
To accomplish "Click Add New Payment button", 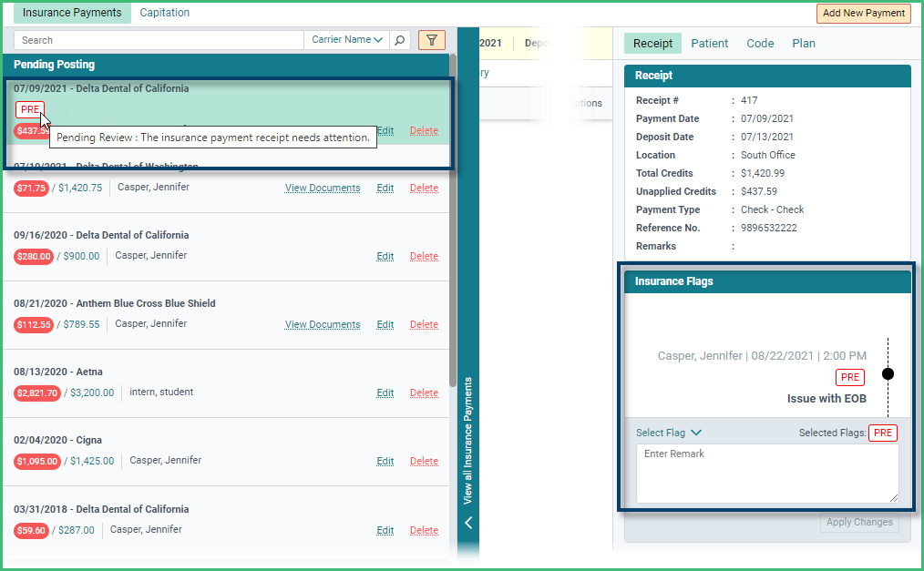I will [863, 13].
